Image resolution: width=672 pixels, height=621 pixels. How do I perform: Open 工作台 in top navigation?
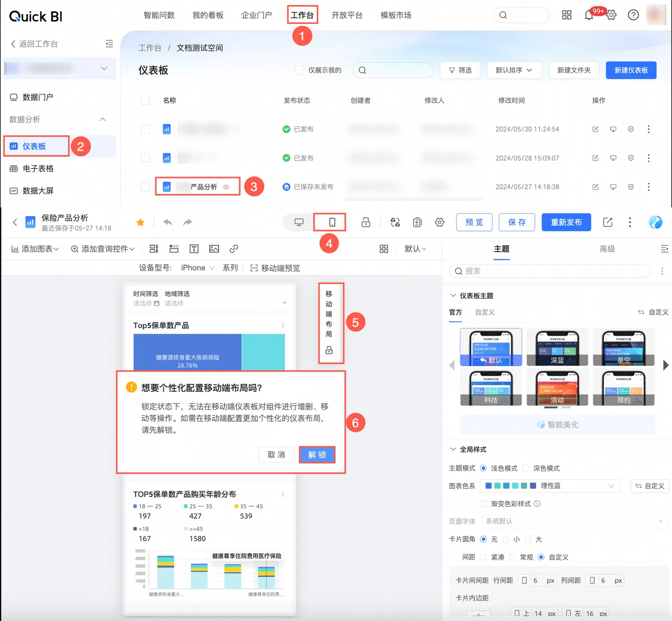302,15
